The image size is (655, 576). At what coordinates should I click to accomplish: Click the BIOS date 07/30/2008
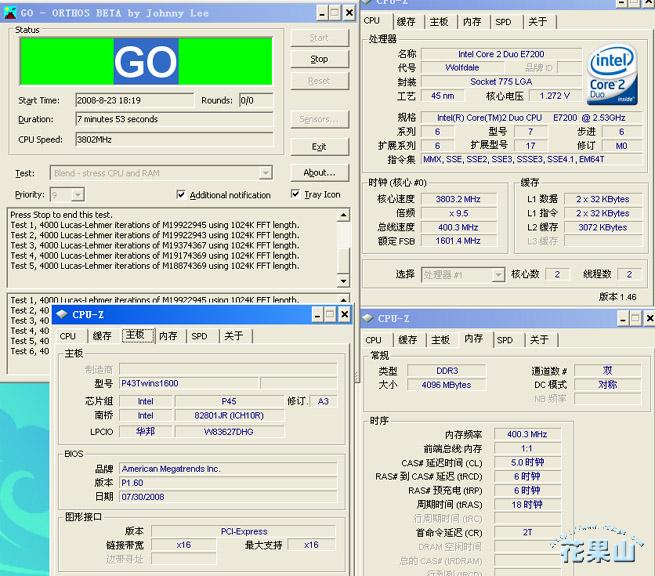[228, 497]
